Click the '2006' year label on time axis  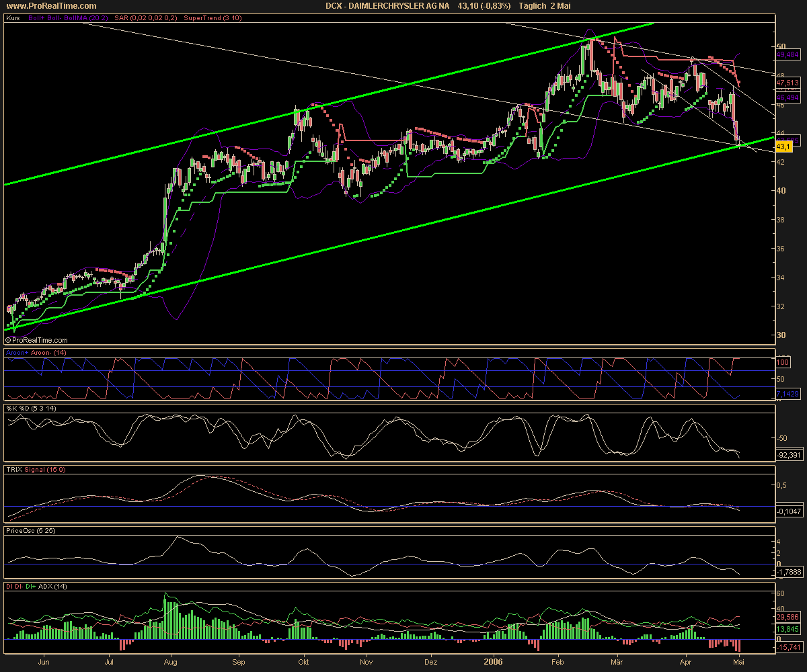tap(494, 663)
